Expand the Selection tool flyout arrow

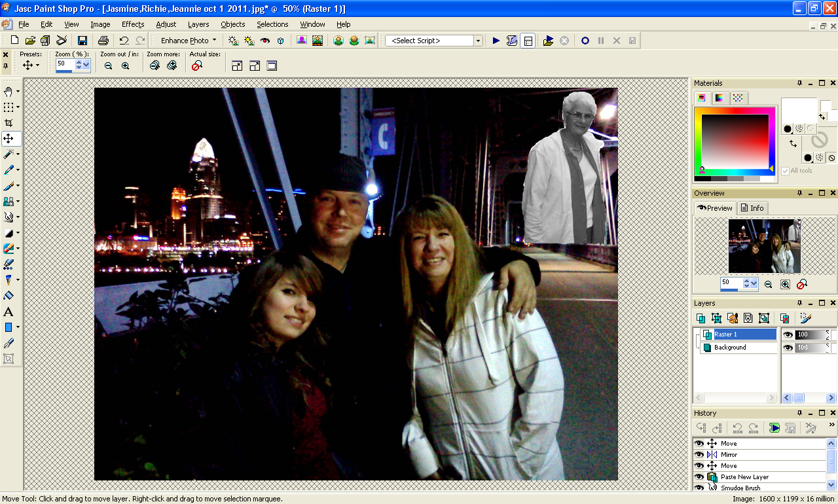coord(18,107)
